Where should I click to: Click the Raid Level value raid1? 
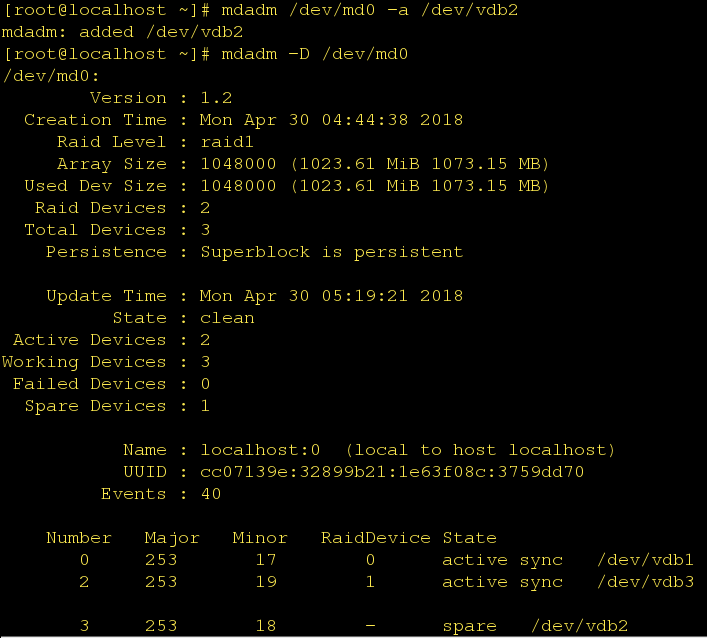pyautogui.click(x=227, y=142)
